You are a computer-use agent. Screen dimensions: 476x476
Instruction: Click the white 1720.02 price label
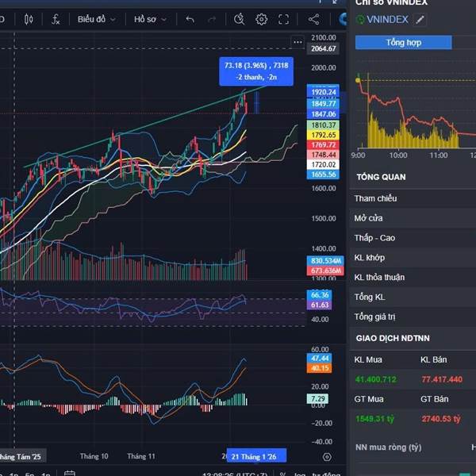tap(324, 164)
